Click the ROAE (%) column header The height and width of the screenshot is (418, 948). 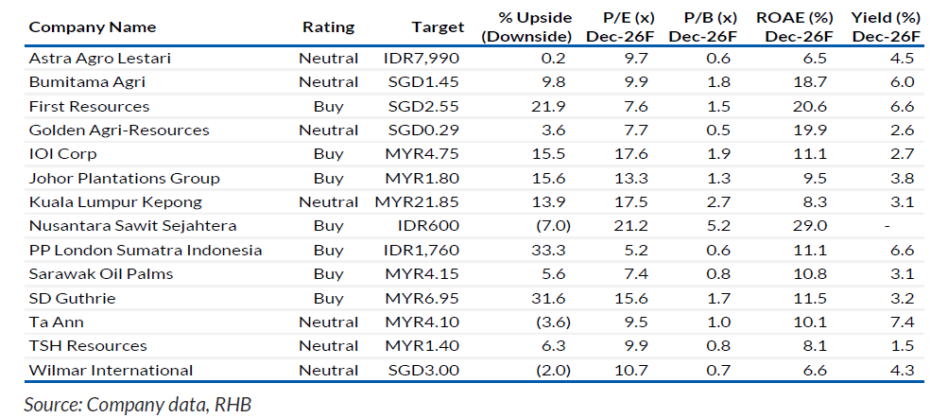(x=789, y=27)
